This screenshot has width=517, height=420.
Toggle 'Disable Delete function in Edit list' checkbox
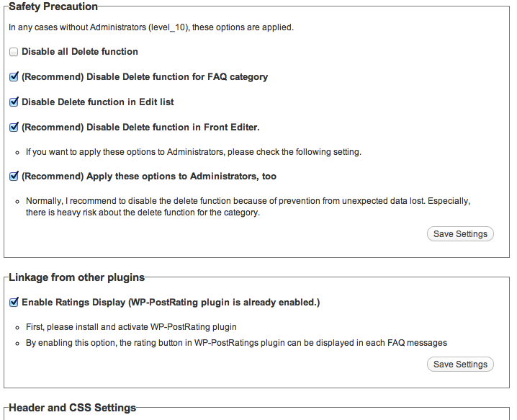(x=14, y=102)
